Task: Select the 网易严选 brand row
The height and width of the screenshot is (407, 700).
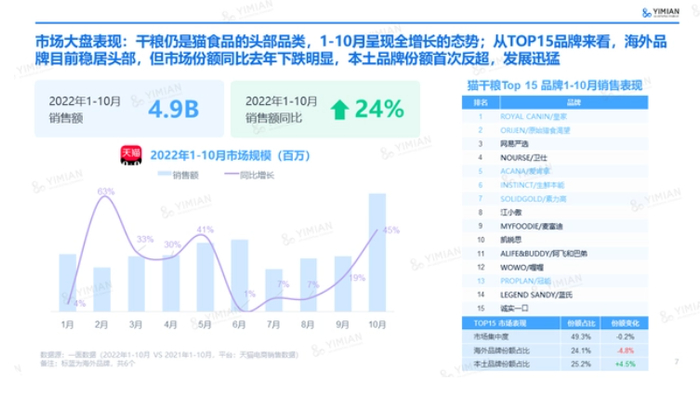Action: point(555,144)
